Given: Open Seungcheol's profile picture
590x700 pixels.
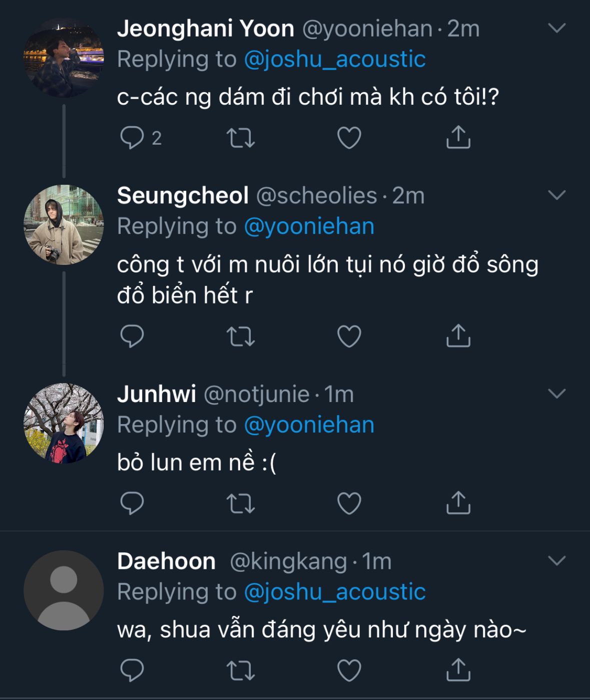Looking at the screenshot, I should (x=64, y=225).
